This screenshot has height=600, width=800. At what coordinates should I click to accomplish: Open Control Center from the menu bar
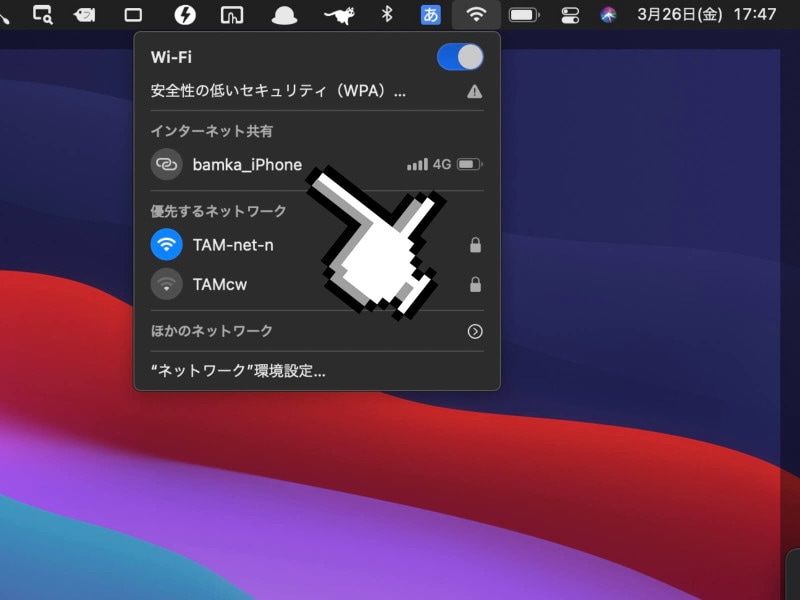(x=572, y=14)
